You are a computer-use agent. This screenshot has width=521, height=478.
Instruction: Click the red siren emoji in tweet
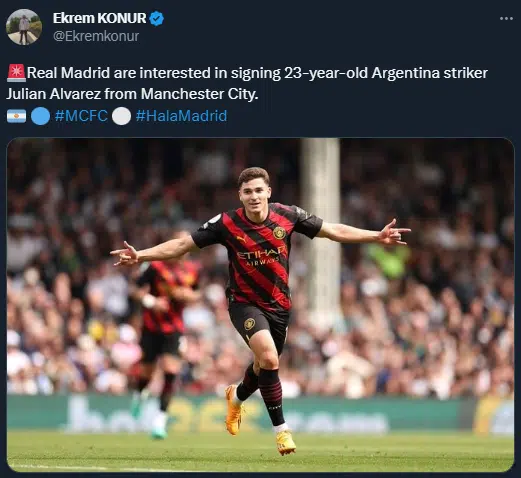(16, 73)
